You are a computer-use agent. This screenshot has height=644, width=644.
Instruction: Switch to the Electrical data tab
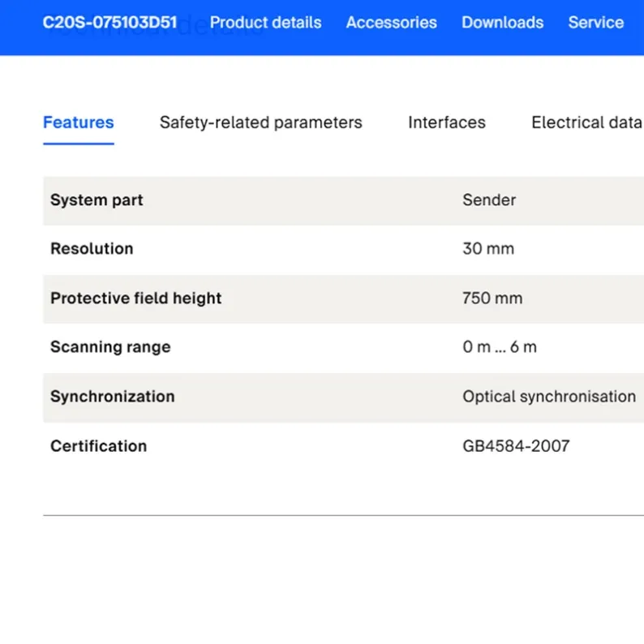[587, 122]
